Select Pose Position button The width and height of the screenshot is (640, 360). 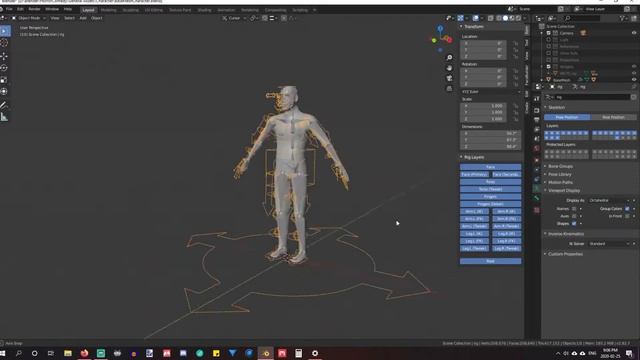[x=567, y=117]
